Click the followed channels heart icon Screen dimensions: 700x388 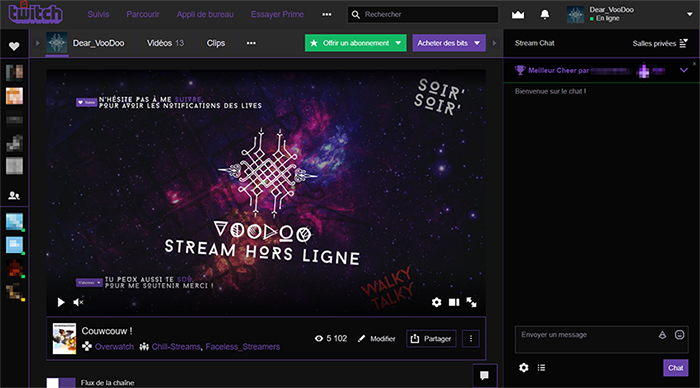[14, 46]
